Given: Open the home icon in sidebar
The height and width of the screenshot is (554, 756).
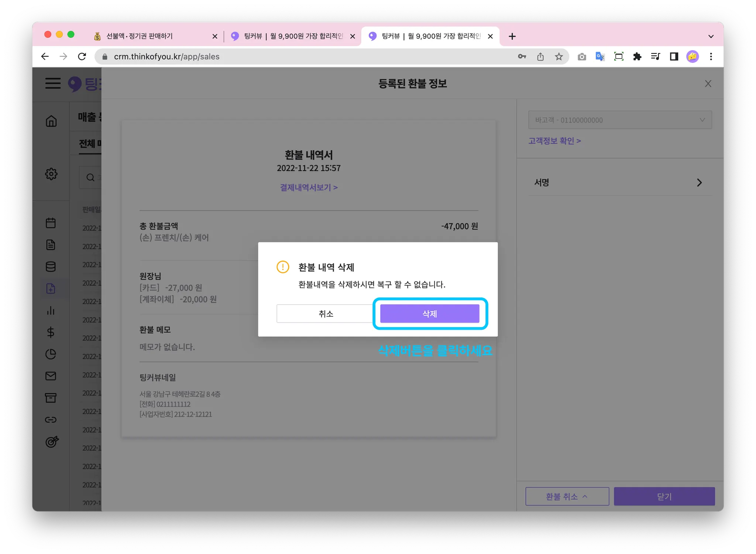Looking at the screenshot, I should (x=51, y=121).
